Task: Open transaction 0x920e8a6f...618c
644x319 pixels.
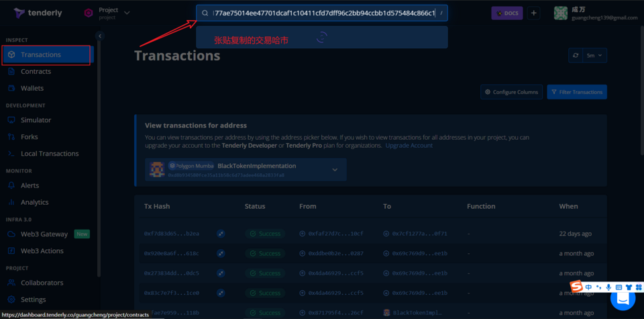Action: click(x=172, y=254)
